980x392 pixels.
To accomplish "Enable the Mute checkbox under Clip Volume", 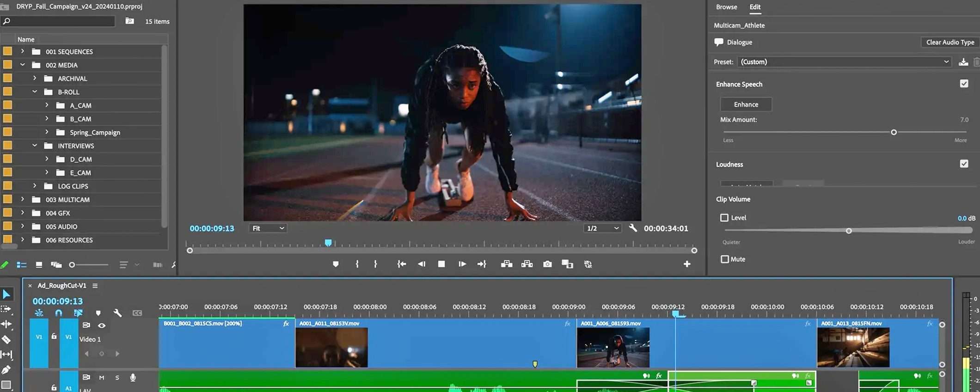I will [725, 259].
